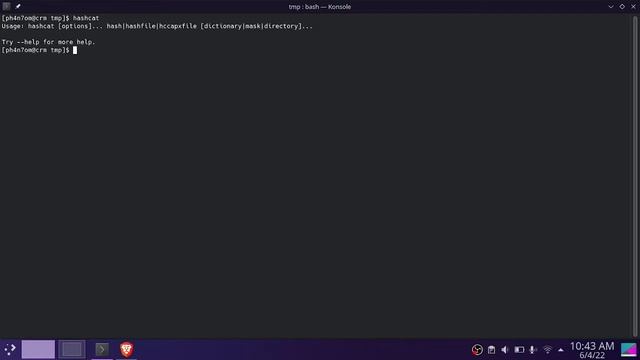Screen dimensions: 640x360
Task: Open the clock showing 10:43 AM
Action: [x=592, y=350]
